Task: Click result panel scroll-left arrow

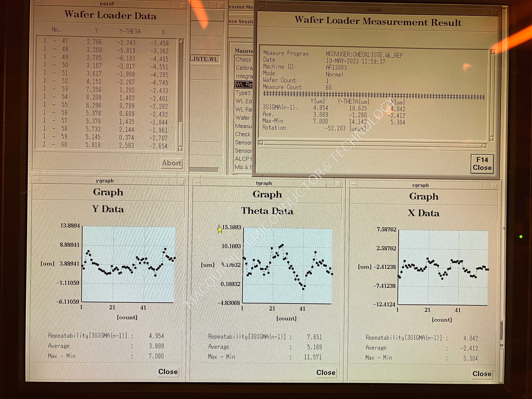Action: click(x=260, y=142)
